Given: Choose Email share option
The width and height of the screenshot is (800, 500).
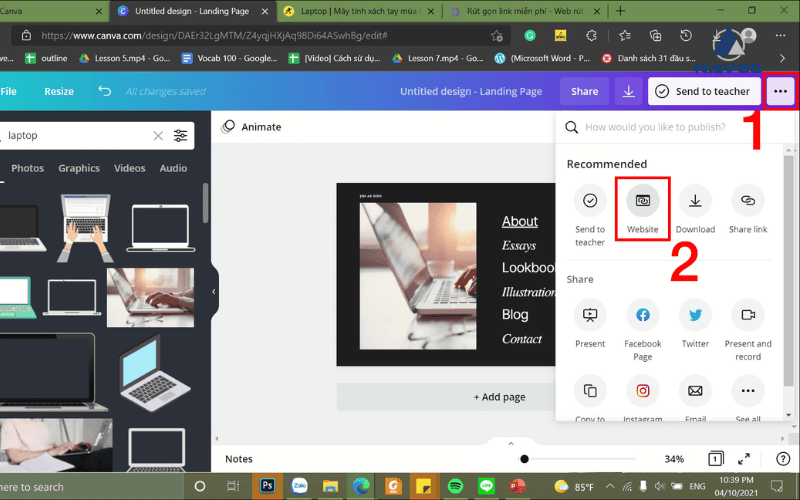Looking at the screenshot, I should tap(695, 398).
